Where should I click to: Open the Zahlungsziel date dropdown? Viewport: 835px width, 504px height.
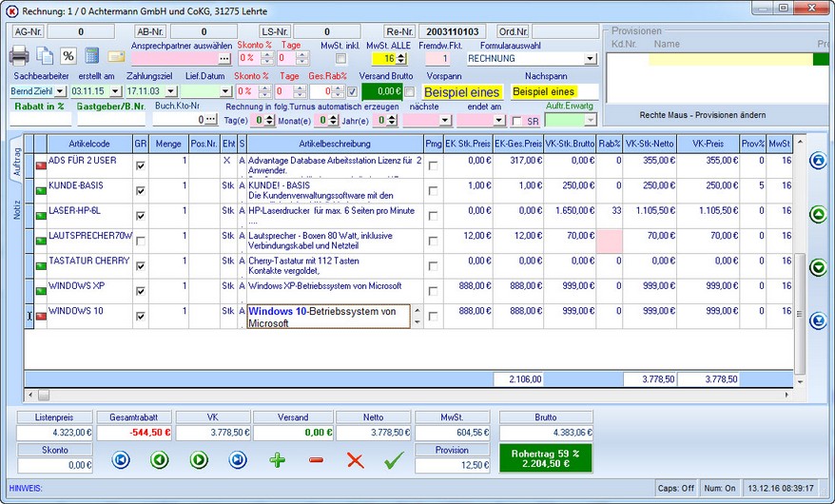(170, 91)
